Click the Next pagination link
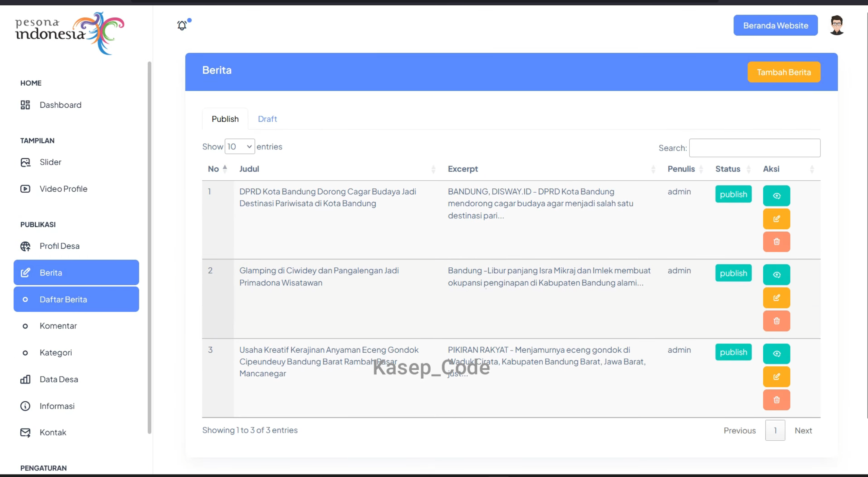Image resolution: width=868 pixels, height=477 pixels. (x=803, y=430)
